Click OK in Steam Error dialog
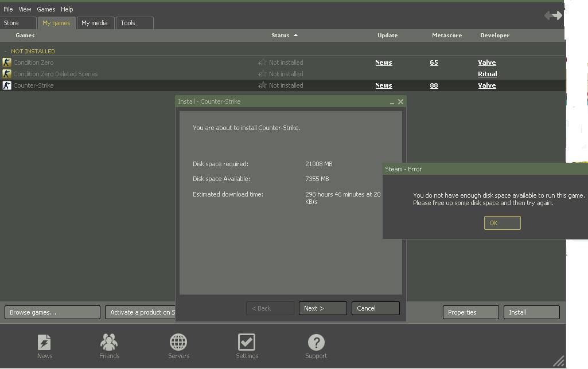The width and height of the screenshot is (588, 369). [x=502, y=223]
